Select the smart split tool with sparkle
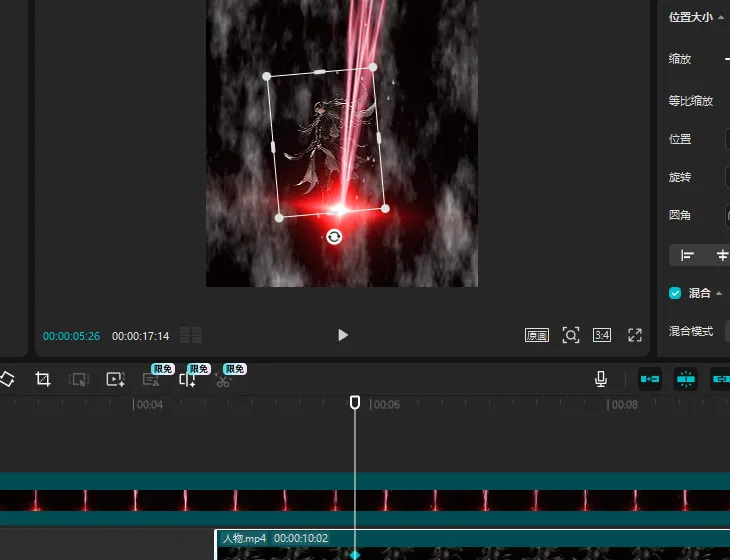 pyautogui.click(x=187, y=379)
